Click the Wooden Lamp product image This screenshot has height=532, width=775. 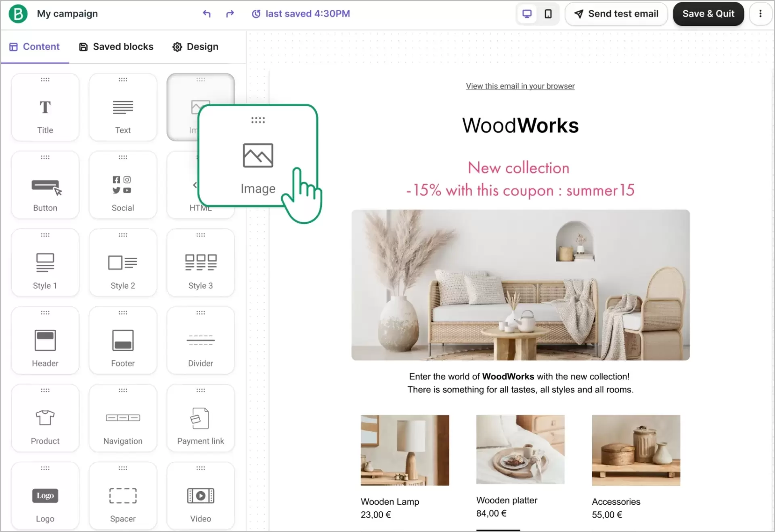tap(404, 450)
